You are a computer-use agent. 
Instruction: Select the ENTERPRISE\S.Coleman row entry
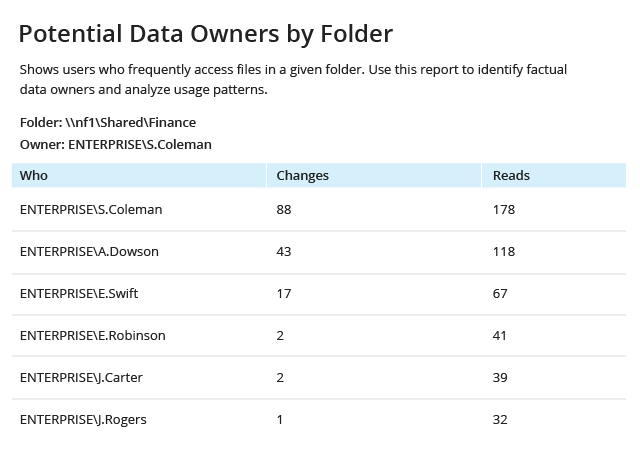pyautogui.click(x=91, y=209)
